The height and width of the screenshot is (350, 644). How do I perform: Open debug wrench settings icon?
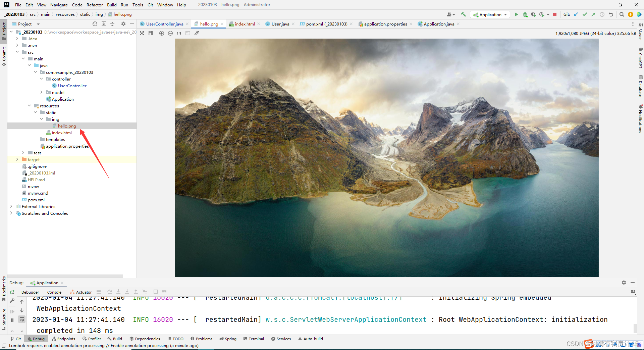[x=12, y=301]
